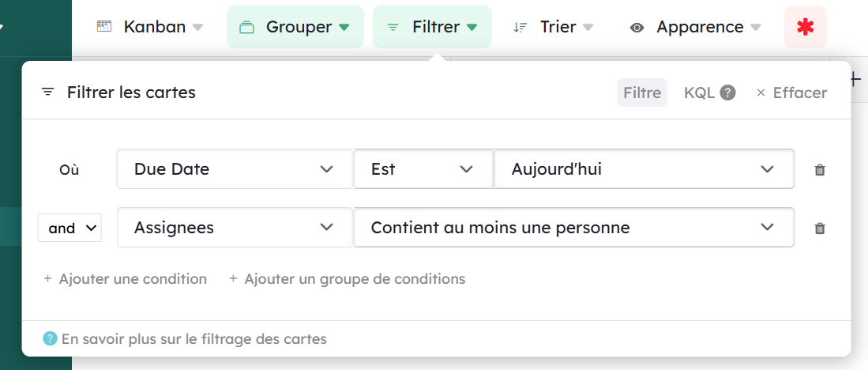Click Ajouter un groupe de conditions
Viewport: 868px width, 370px height.
[x=348, y=279]
